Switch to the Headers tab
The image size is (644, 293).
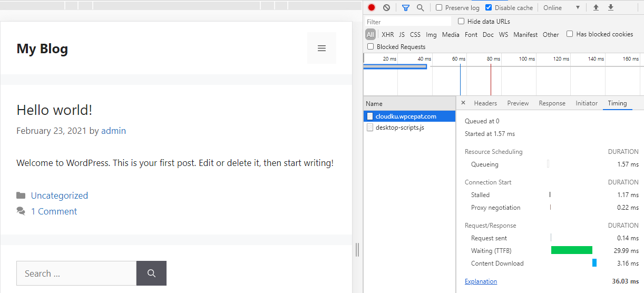pyautogui.click(x=485, y=103)
